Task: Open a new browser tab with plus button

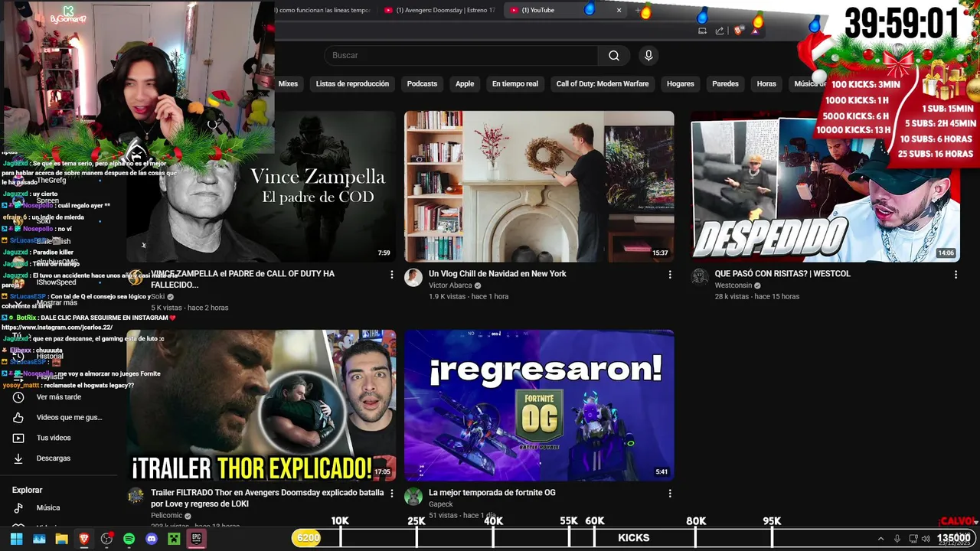Action: click(639, 11)
